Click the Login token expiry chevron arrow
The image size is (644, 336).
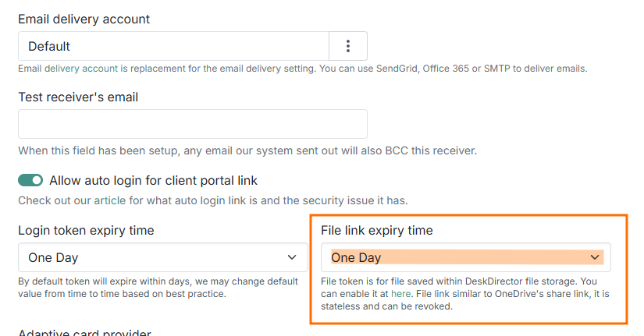click(292, 257)
